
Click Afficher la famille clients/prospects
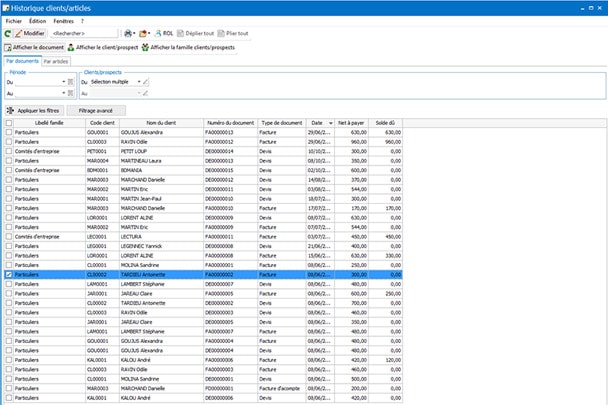coord(188,47)
